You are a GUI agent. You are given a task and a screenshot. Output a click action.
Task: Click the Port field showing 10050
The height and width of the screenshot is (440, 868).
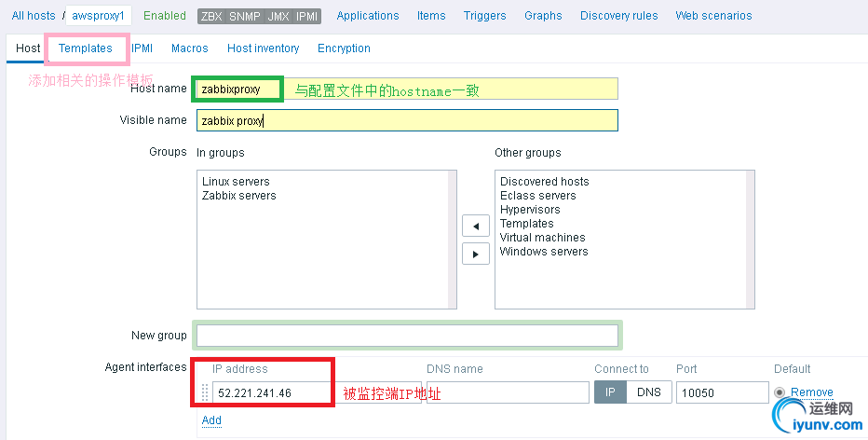723,392
